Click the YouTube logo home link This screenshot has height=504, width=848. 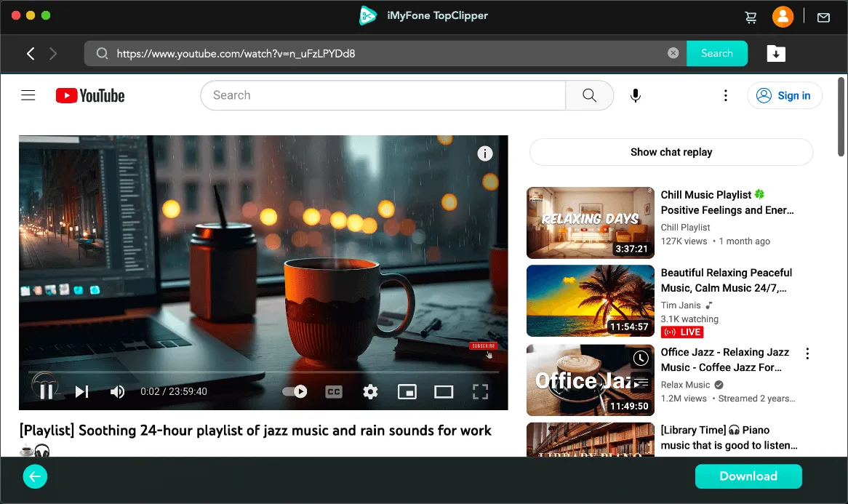pos(90,95)
